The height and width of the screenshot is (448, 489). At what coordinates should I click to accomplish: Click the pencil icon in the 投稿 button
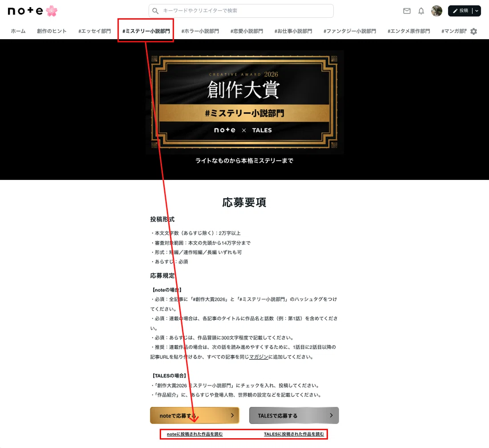coord(455,11)
